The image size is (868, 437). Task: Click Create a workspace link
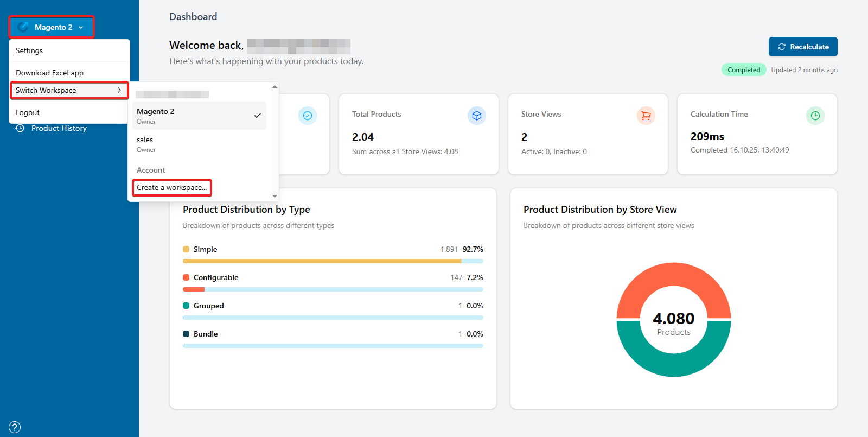[x=171, y=188]
